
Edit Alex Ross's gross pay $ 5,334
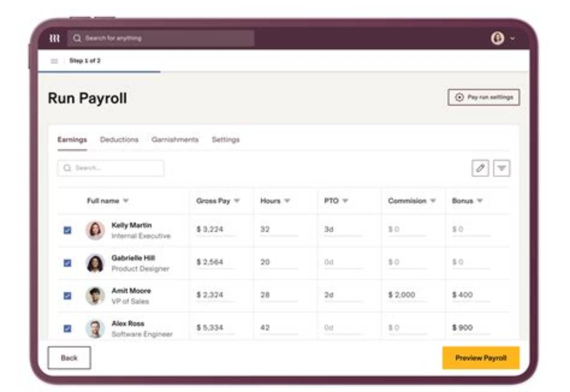215,328
